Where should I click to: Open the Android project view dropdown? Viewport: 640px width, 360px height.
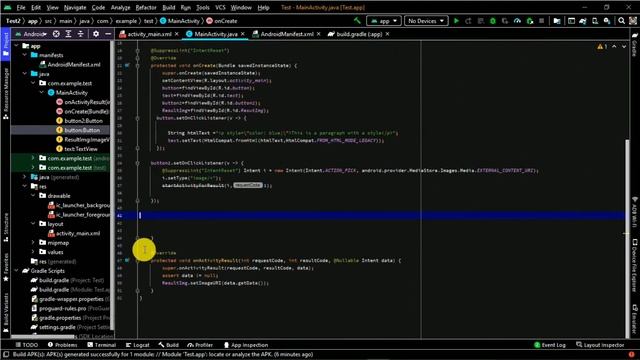pyautogui.click(x=31, y=34)
